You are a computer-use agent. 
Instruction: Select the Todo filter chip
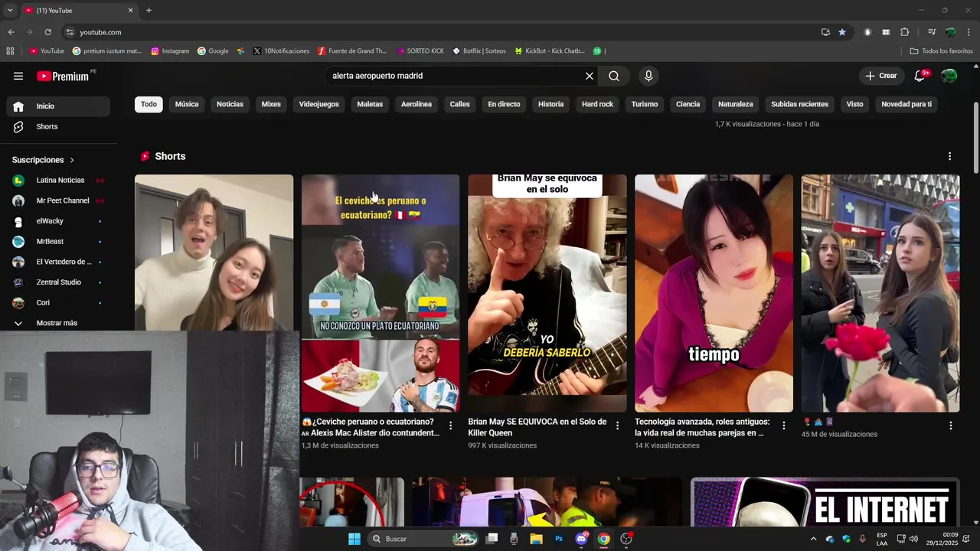point(149,104)
